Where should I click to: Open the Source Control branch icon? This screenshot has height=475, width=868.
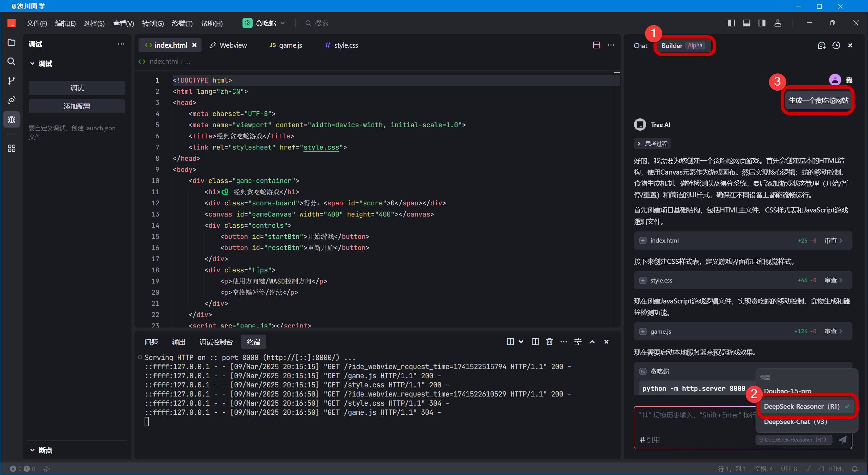[x=12, y=81]
